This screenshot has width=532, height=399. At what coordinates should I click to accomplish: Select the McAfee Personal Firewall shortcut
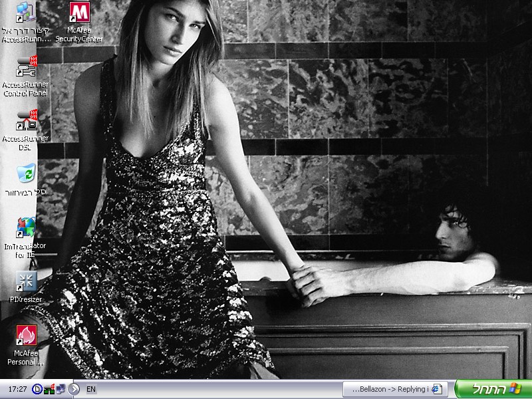(26, 334)
